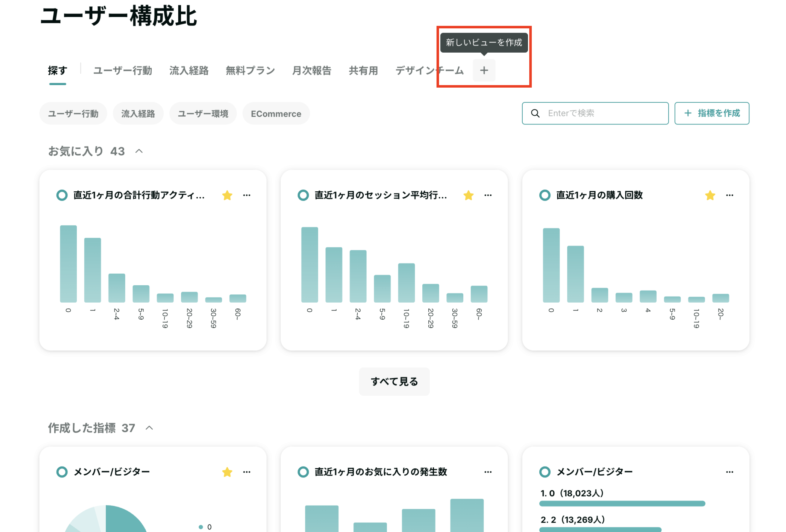
Task: Switch to the 流入経路 tab
Action: click(189, 71)
